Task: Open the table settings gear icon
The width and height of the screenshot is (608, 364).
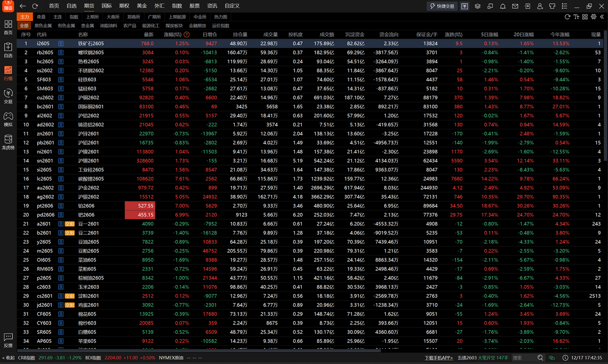Action: click(594, 17)
